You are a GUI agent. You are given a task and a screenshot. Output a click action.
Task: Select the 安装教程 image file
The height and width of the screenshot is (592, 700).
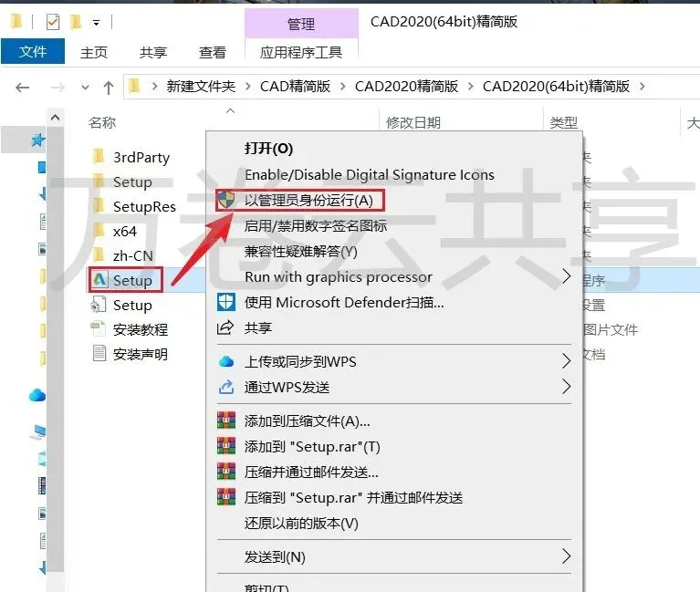(x=141, y=329)
